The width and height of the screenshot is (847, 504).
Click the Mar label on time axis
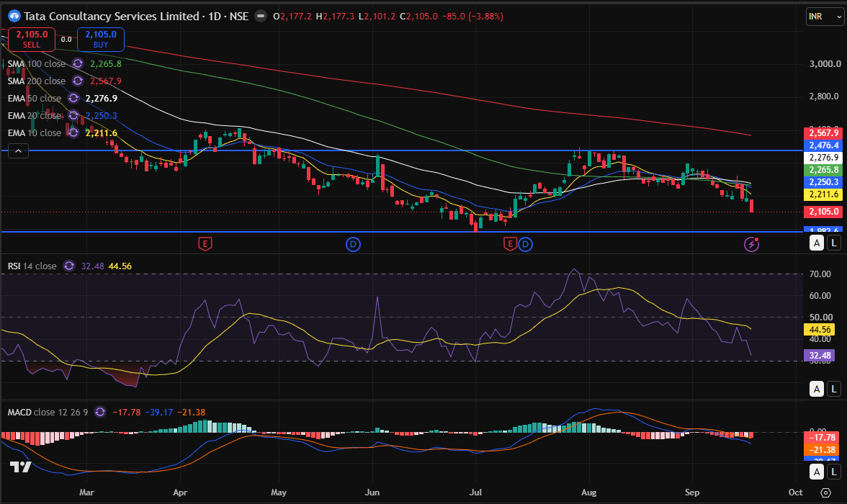(86, 492)
